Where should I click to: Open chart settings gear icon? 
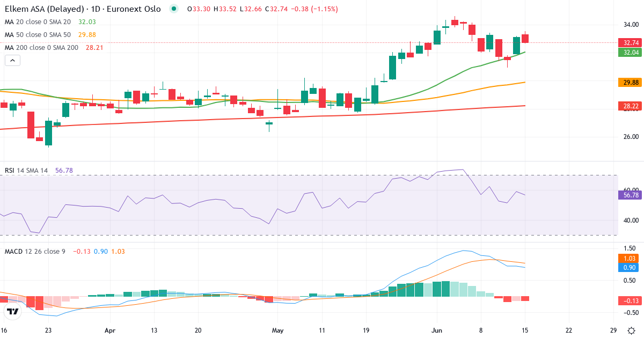(x=631, y=330)
